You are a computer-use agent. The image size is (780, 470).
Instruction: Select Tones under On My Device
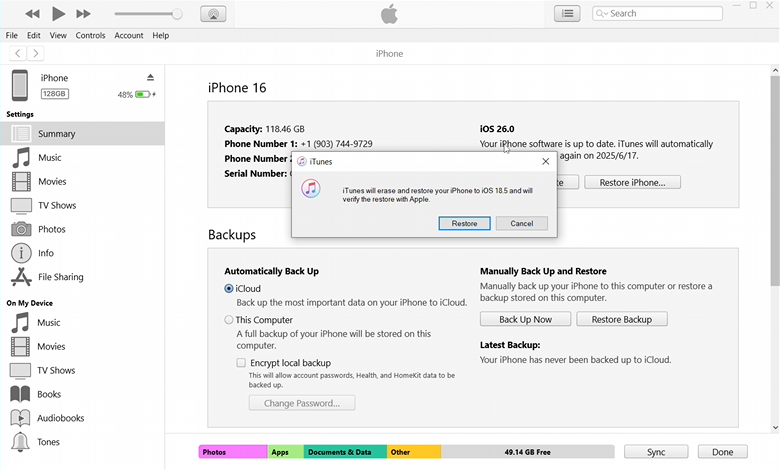(48, 442)
